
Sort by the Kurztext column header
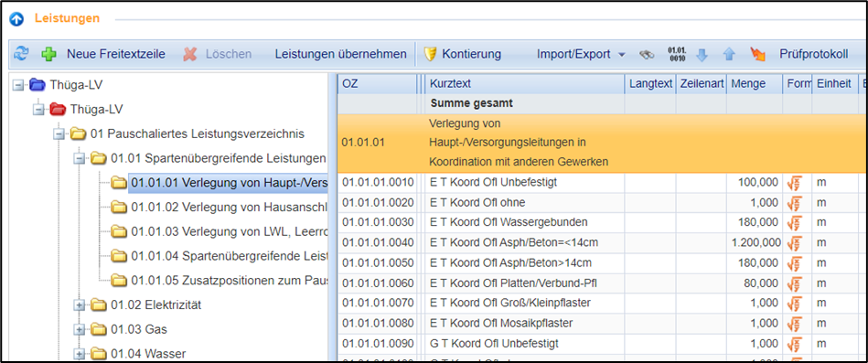(x=525, y=84)
